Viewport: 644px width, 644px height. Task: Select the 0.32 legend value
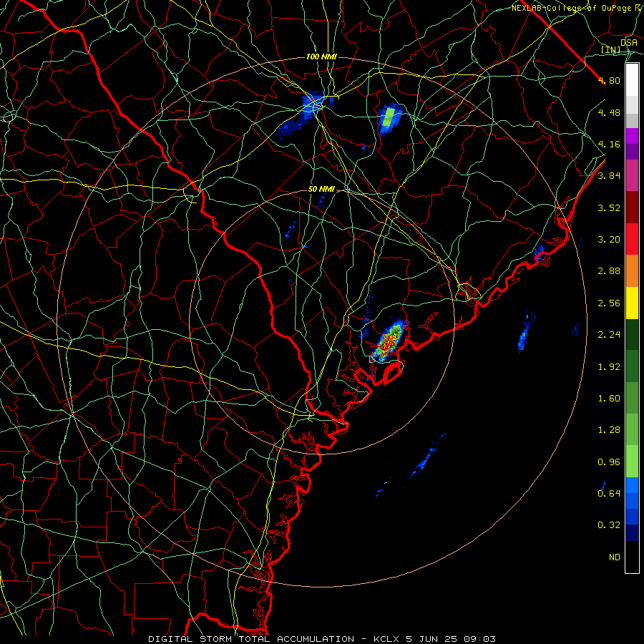tap(609, 525)
